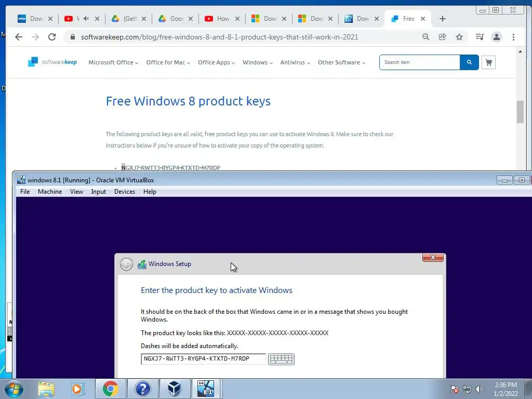Viewport: 532px width, 399px height.
Task: Expand the Office for Mac menu
Action: [x=168, y=62]
